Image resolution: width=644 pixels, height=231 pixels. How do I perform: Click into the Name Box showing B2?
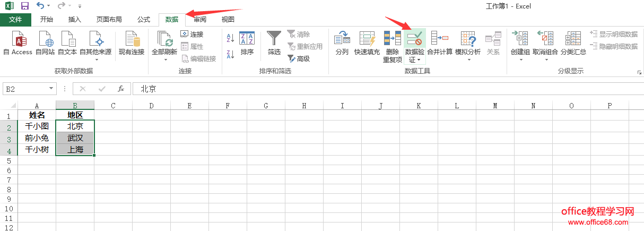[x=25, y=89]
